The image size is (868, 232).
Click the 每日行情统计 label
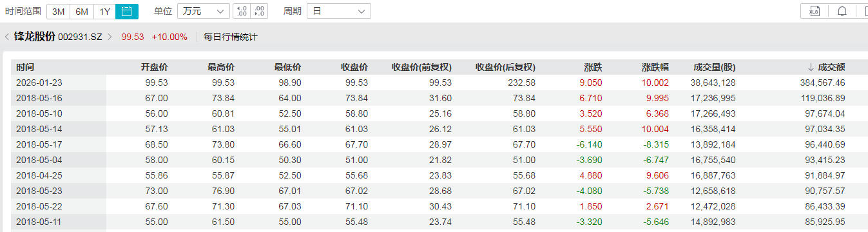pos(230,37)
